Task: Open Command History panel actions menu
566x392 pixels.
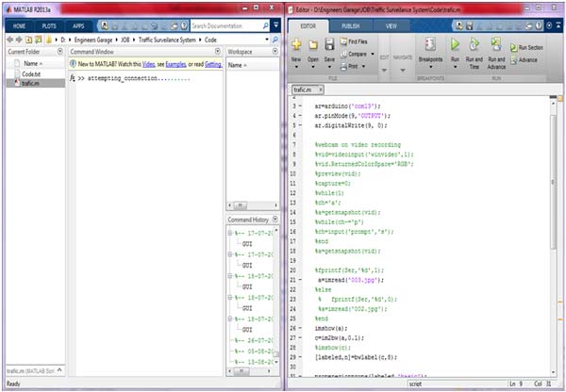Action: point(275,220)
